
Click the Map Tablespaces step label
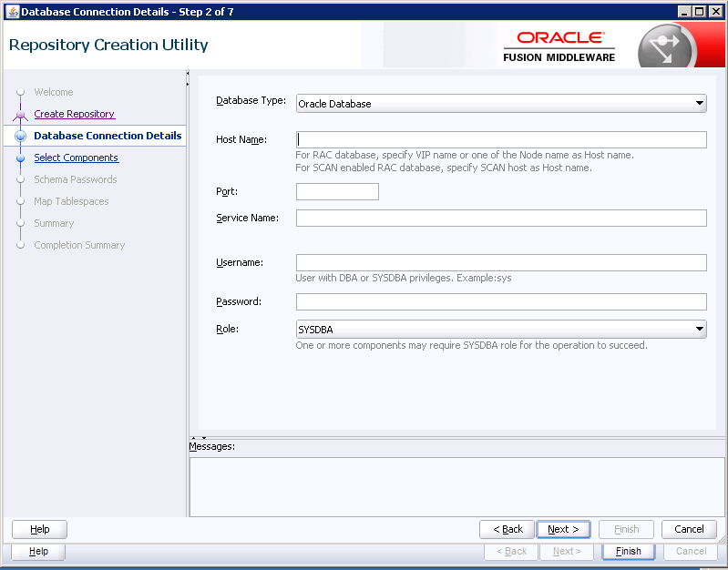71,201
